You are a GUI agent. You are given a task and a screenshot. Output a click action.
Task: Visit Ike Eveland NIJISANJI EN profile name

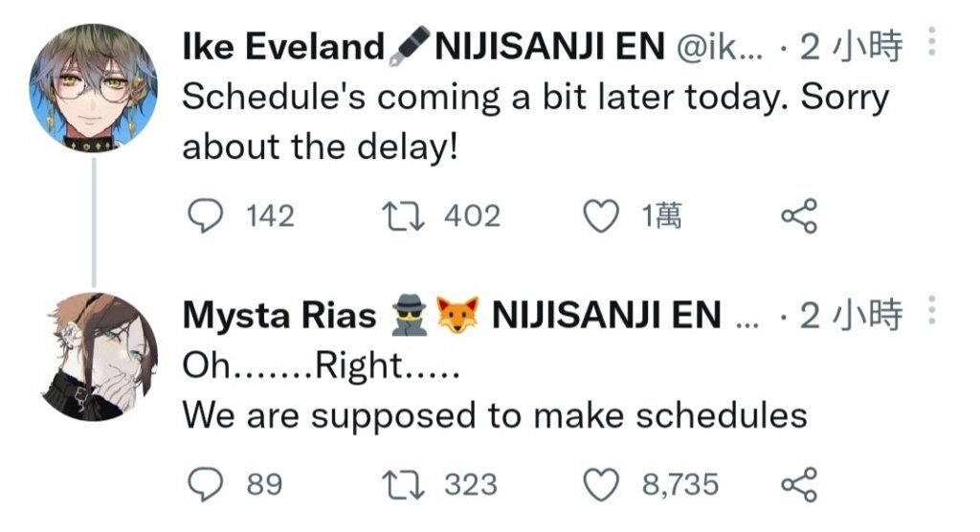pyautogui.click(x=423, y=46)
